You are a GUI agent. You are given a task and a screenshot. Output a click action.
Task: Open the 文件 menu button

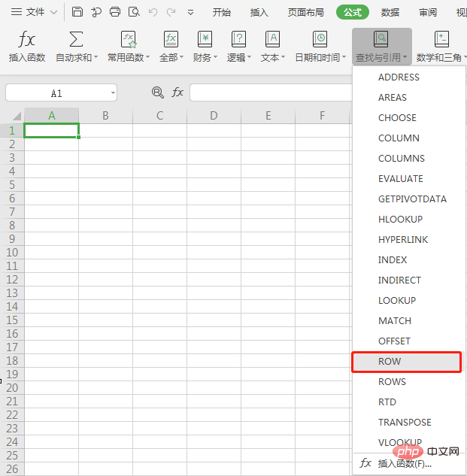(x=34, y=12)
